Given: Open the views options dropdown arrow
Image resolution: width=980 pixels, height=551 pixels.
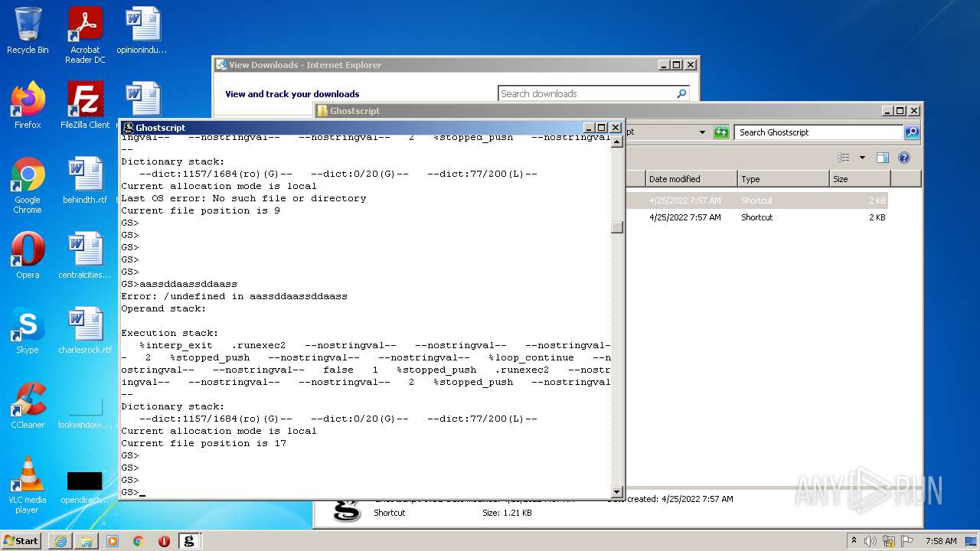Looking at the screenshot, I should coord(862,158).
